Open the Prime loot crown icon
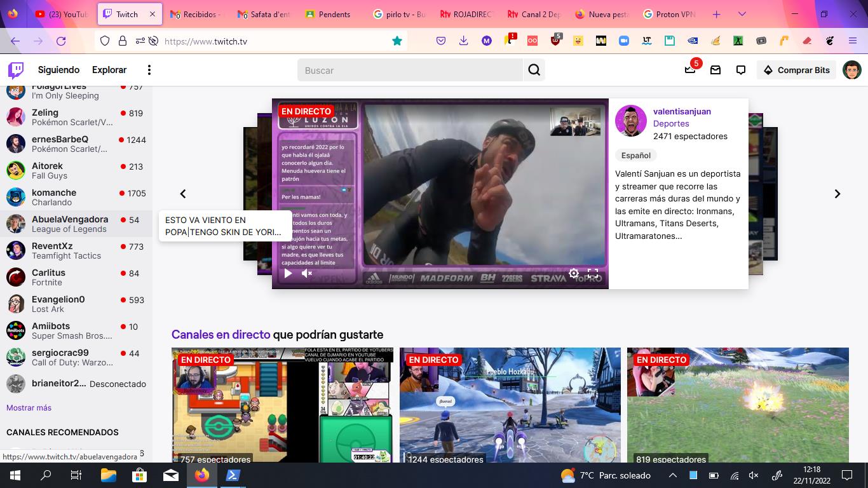This screenshot has width=868, height=488. point(690,70)
